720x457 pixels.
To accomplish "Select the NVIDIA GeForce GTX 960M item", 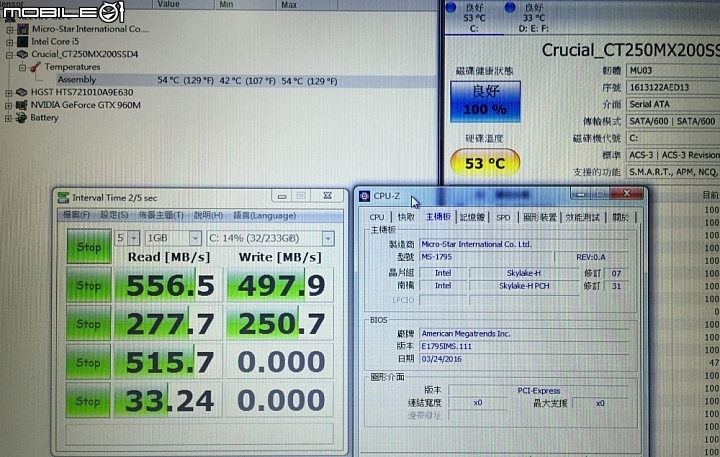I will tap(85, 105).
